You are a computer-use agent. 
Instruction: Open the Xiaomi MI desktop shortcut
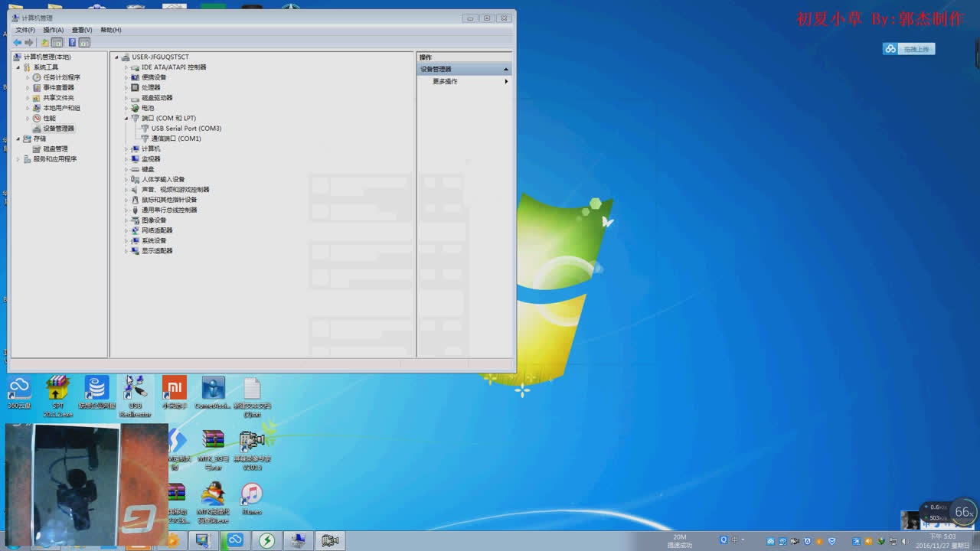(x=175, y=392)
